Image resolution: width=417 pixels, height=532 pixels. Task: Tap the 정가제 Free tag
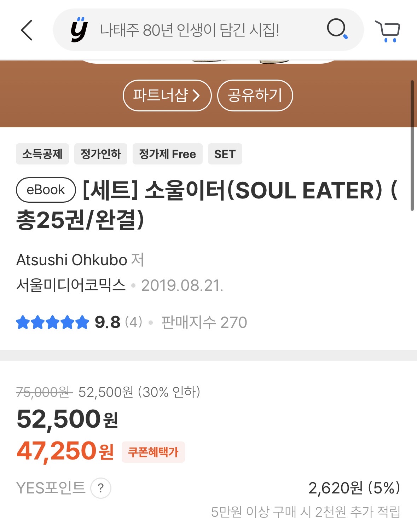click(x=167, y=154)
